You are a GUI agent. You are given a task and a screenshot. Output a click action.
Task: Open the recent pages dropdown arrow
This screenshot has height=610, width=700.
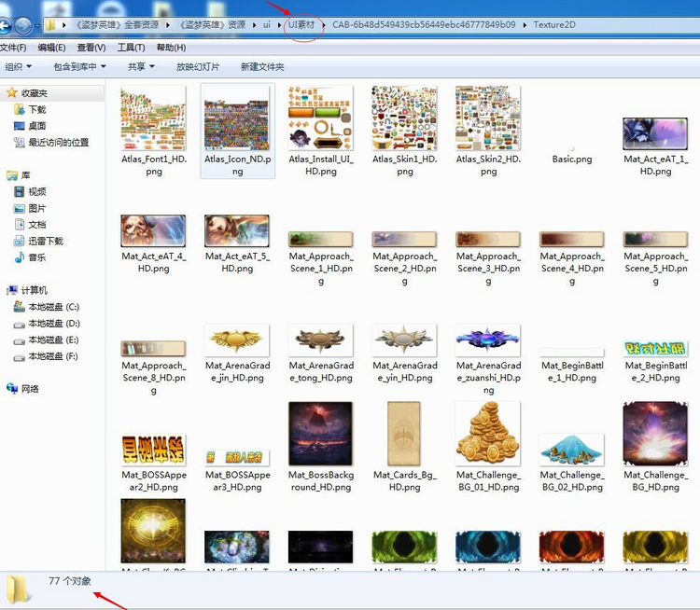[x=37, y=26]
